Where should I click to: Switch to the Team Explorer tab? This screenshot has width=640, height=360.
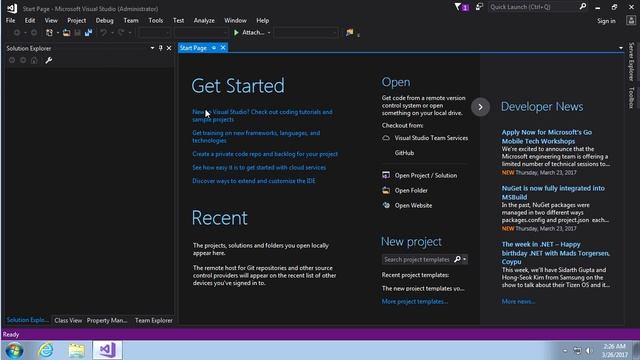point(154,320)
